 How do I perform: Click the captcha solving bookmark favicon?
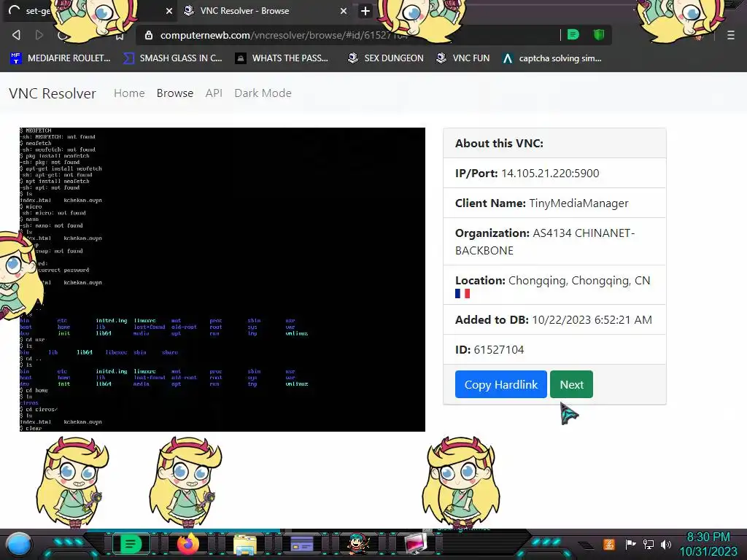[508, 58]
